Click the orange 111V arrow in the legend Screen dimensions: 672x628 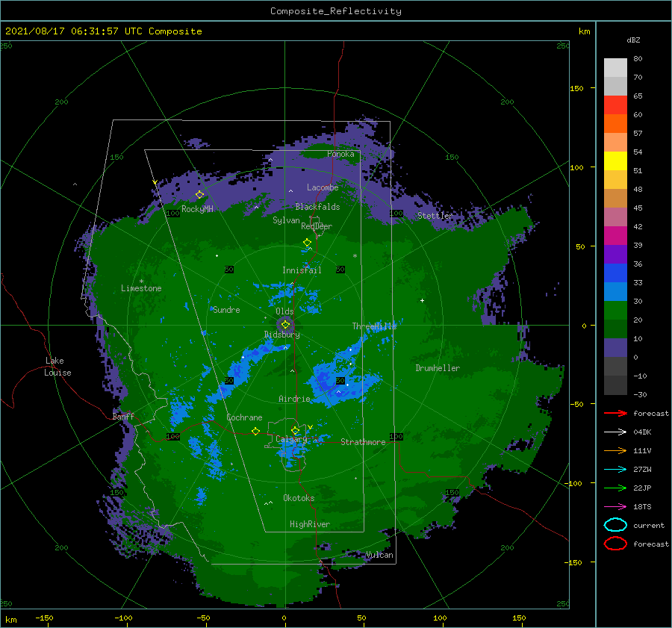click(615, 450)
